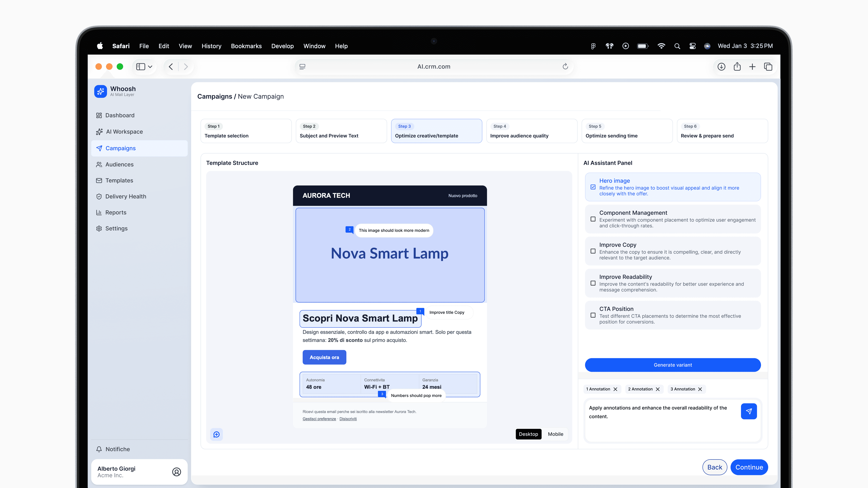Go back in Safari history
Screen dimensions: 868x488
171,67
